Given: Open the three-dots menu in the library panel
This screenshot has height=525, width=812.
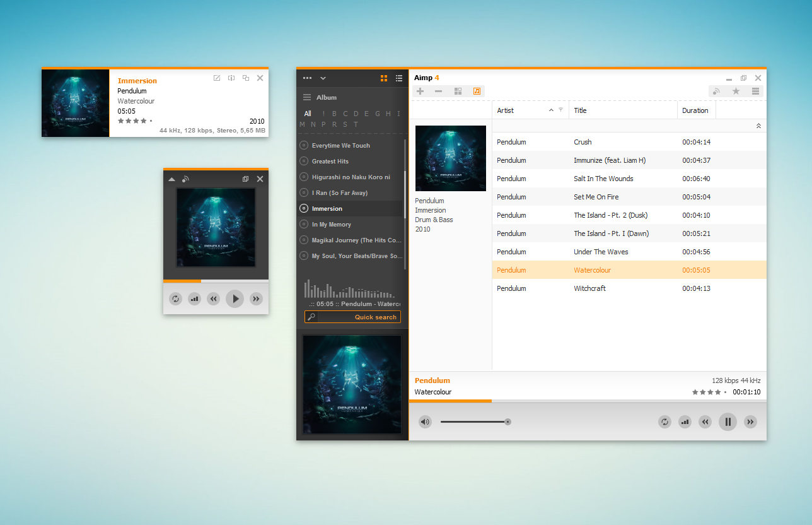Looking at the screenshot, I should (307, 78).
